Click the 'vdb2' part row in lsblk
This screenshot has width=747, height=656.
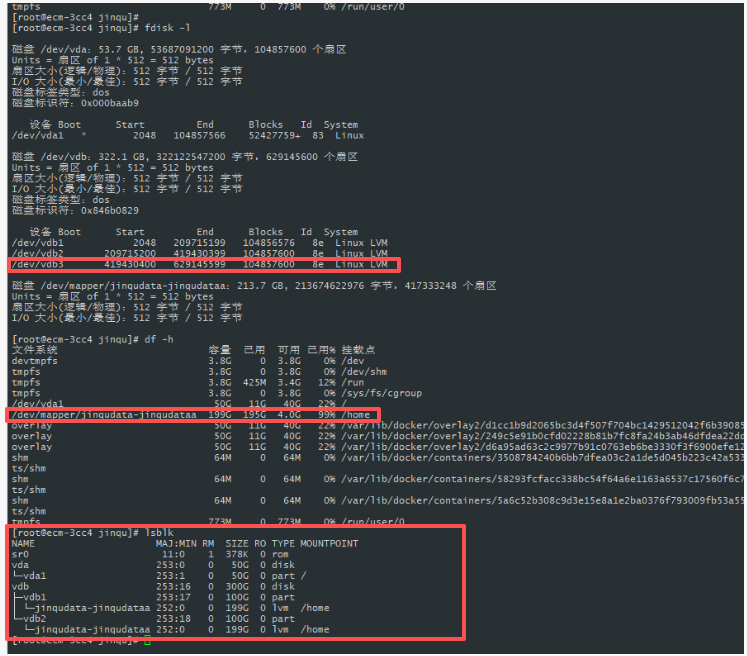point(153,619)
